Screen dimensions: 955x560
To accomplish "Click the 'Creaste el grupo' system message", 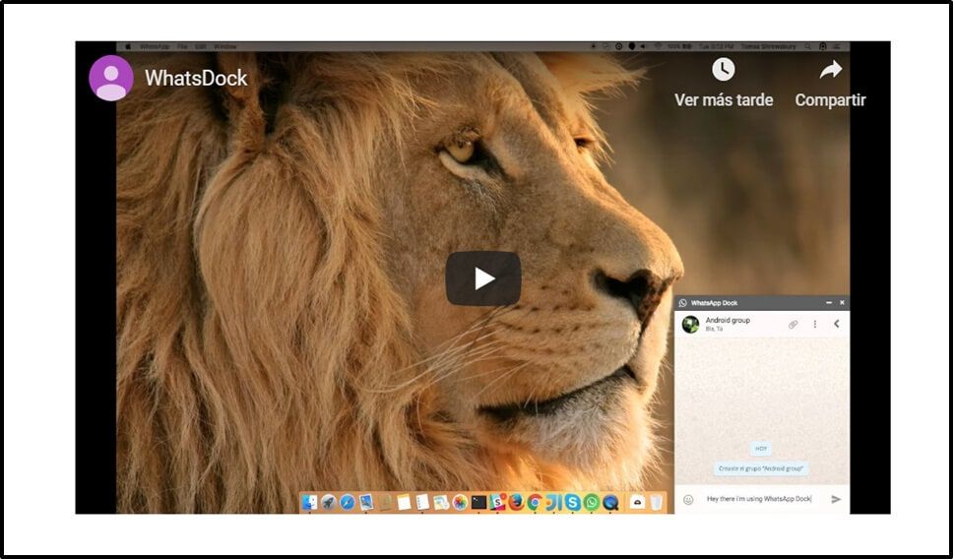I will [x=761, y=468].
